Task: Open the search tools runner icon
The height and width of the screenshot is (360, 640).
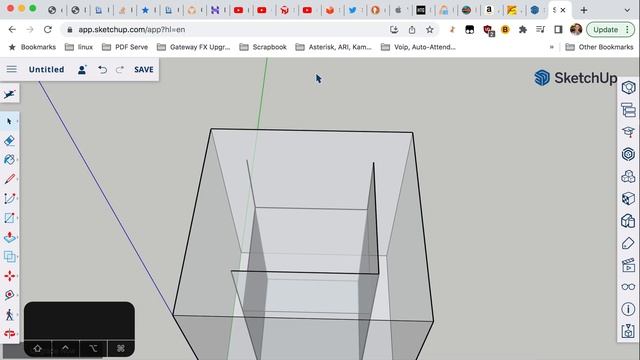Action: tap(9, 94)
